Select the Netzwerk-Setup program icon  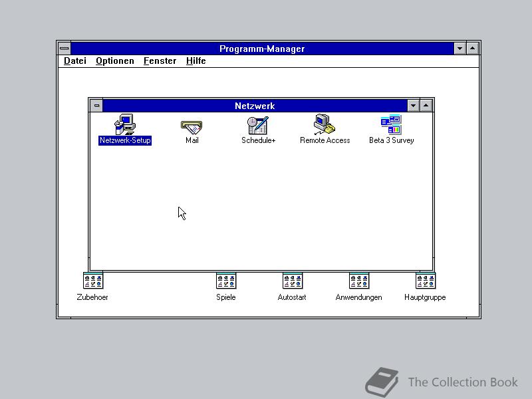(125, 124)
